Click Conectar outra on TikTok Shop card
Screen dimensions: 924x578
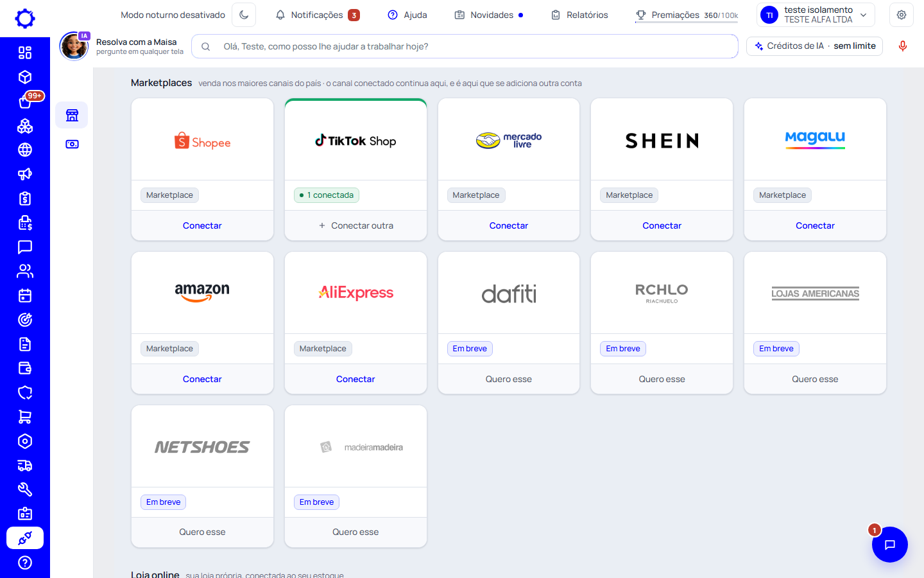(x=355, y=225)
